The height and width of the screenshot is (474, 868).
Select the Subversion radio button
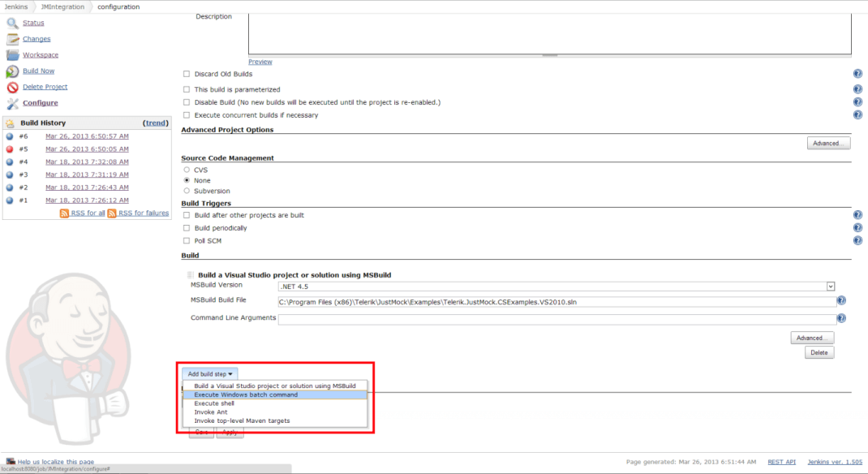[187, 191]
